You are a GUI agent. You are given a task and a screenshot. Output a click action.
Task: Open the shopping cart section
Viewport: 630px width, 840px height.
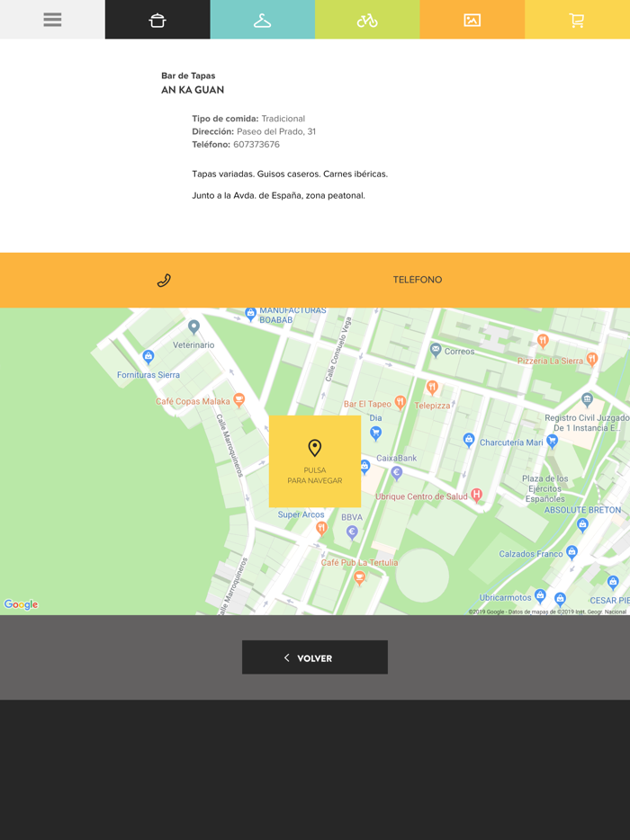[577, 20]
